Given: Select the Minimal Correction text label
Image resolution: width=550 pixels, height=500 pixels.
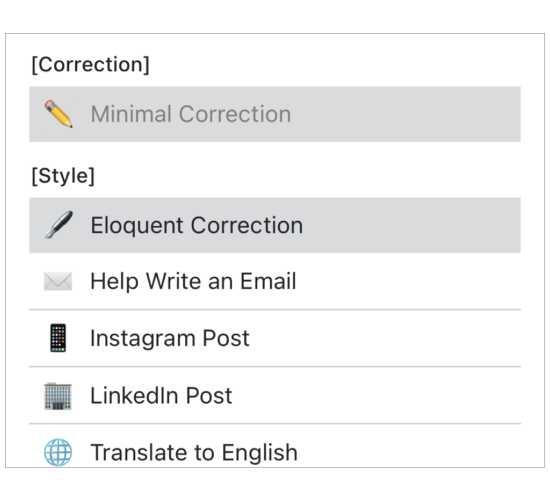Looking at the screenshot, I should [191, 114].
